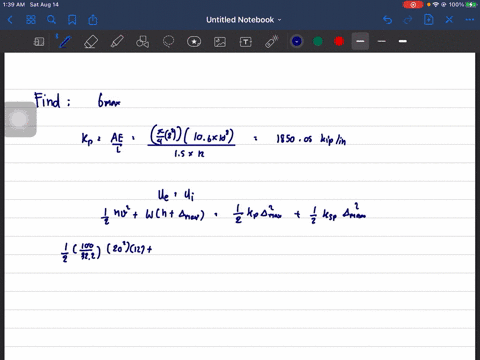The image size is (480, 360).
Task: Tap the handwritten "Find :" text
Action: 53,100
